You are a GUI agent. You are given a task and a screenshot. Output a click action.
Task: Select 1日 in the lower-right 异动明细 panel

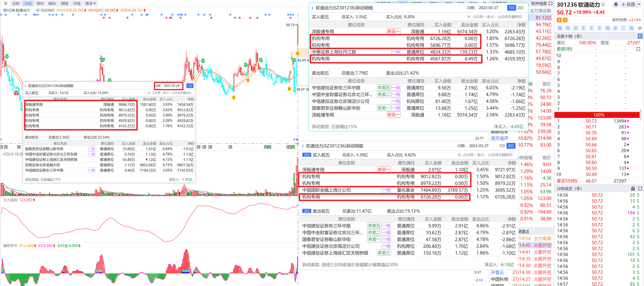tap(502, 146)
